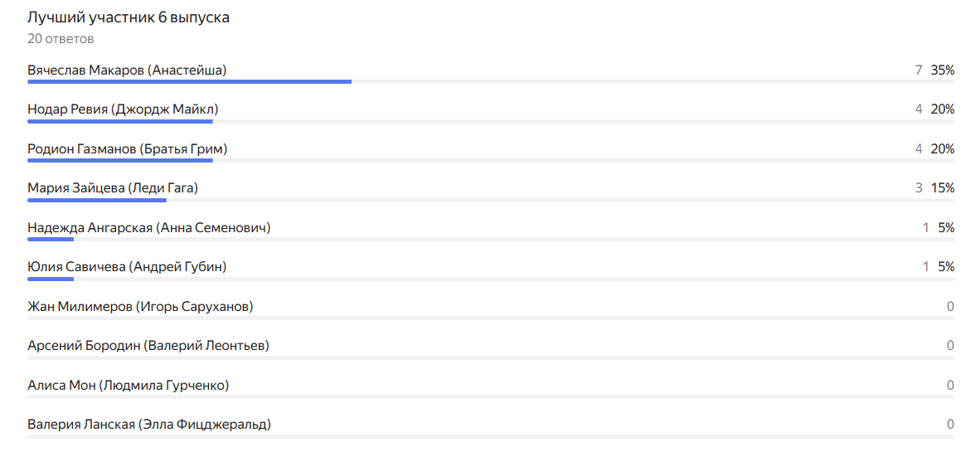Viewport: 980px width, 452px height.
Task: Pick Надежда Ангарская (Анна Семенович) option
Action: (149, 227)
